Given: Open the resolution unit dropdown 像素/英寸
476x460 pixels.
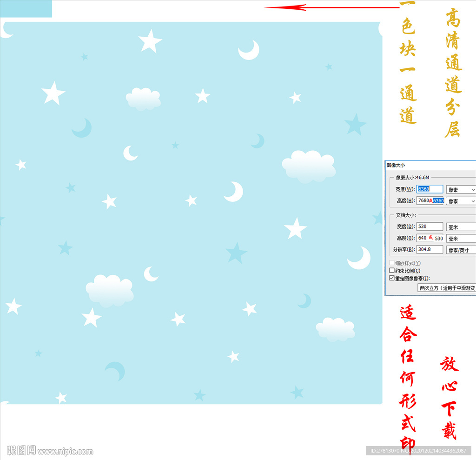Looking at the screenshot, I should [x=461, y=250].
